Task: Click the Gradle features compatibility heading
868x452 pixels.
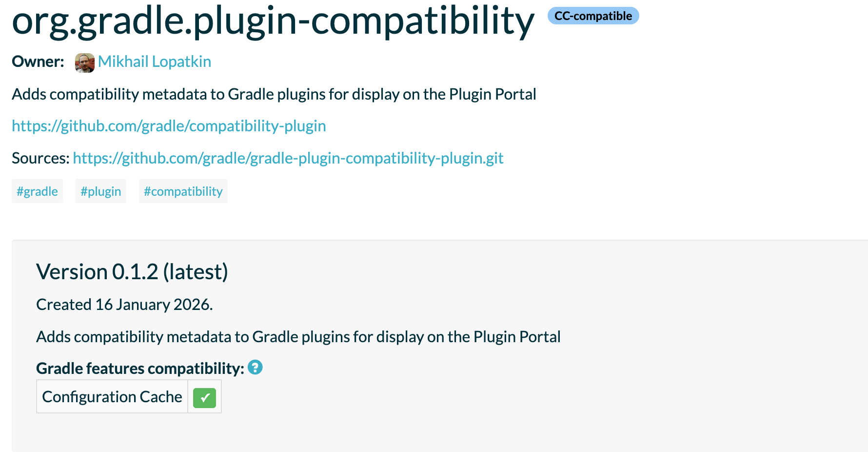Action: coord(140,369)
